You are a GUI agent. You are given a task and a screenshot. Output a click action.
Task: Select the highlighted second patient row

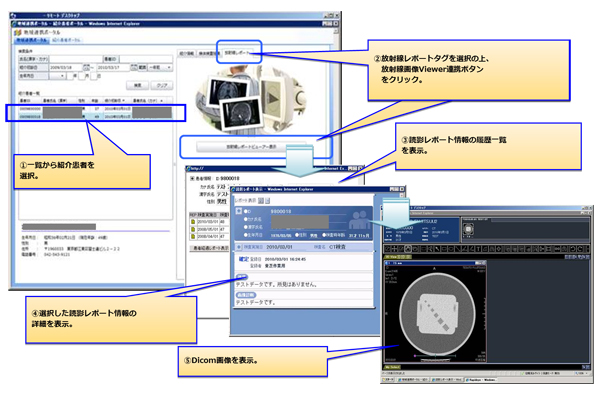(96, 117)
